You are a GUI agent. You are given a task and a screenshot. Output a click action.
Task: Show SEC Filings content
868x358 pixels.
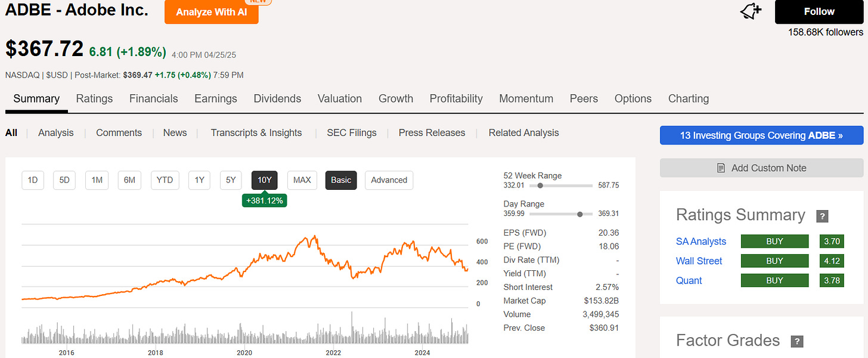[x=352, y=132]
